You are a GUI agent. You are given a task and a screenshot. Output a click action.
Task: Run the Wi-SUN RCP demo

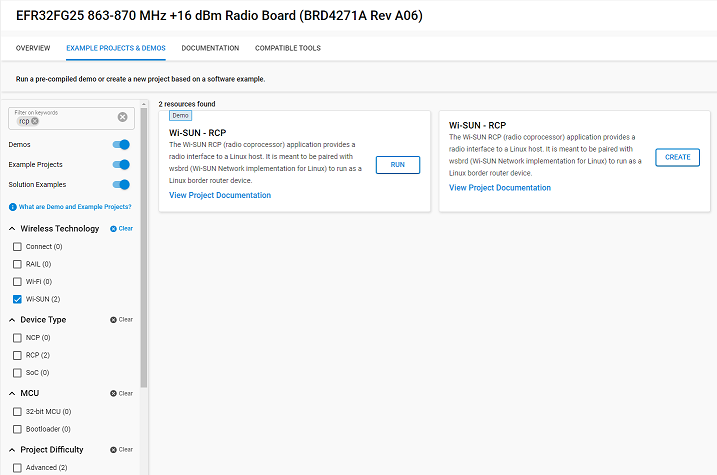click(397, 165)
